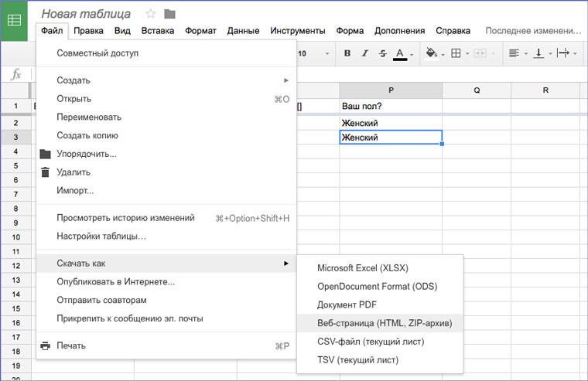588x381 pixels.
Task: Open the Правка menu
Action: click(88, 31)
